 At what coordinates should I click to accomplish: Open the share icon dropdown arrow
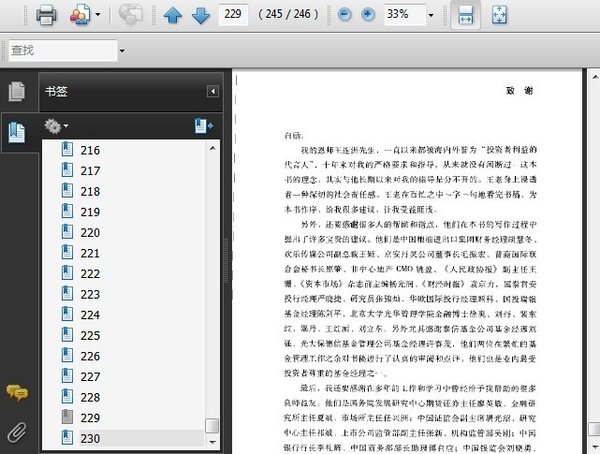point(98,15)
